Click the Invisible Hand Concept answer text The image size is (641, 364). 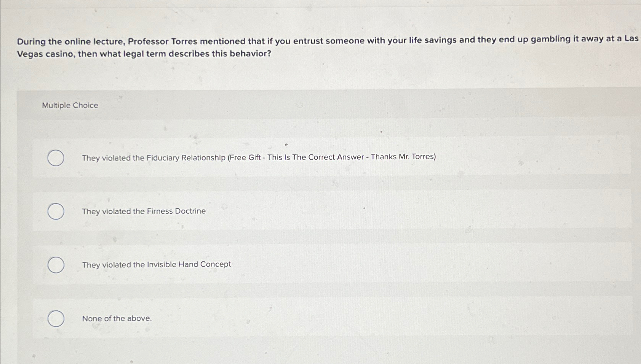156,264
